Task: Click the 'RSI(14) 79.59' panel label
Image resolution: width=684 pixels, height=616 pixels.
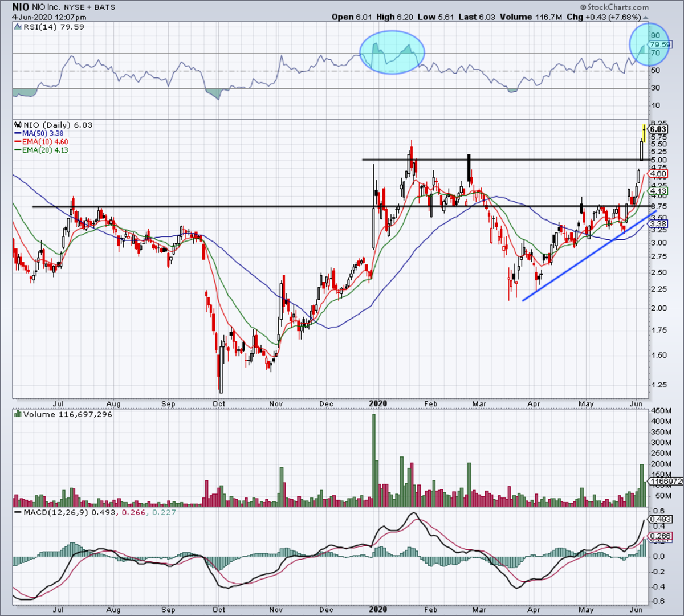Action: 53,27
